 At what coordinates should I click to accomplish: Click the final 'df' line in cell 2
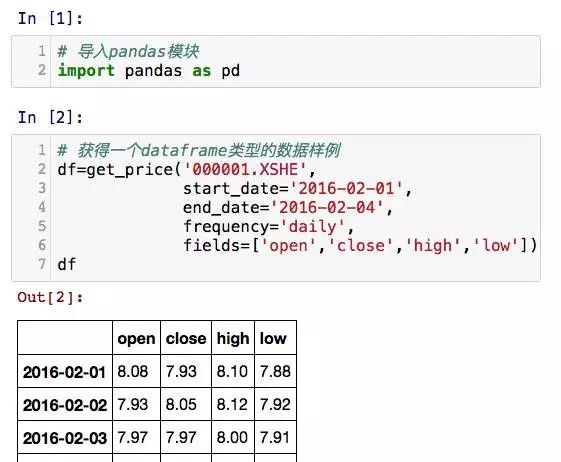pos(67,264)
